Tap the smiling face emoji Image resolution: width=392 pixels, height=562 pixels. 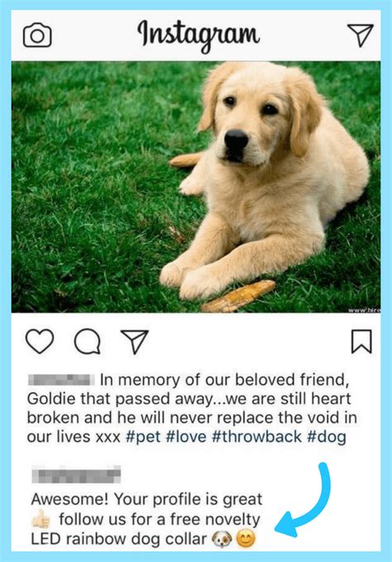coord(246,539)
